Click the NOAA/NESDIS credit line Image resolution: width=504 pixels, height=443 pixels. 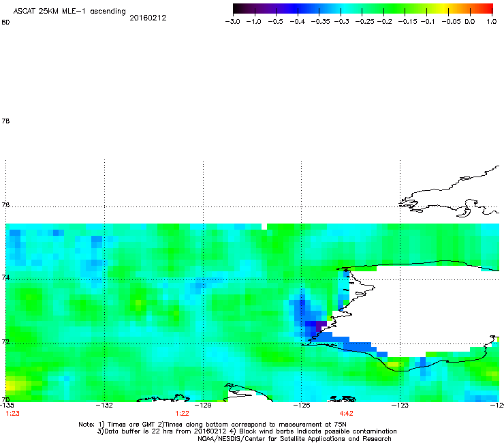tap(294, 439)
